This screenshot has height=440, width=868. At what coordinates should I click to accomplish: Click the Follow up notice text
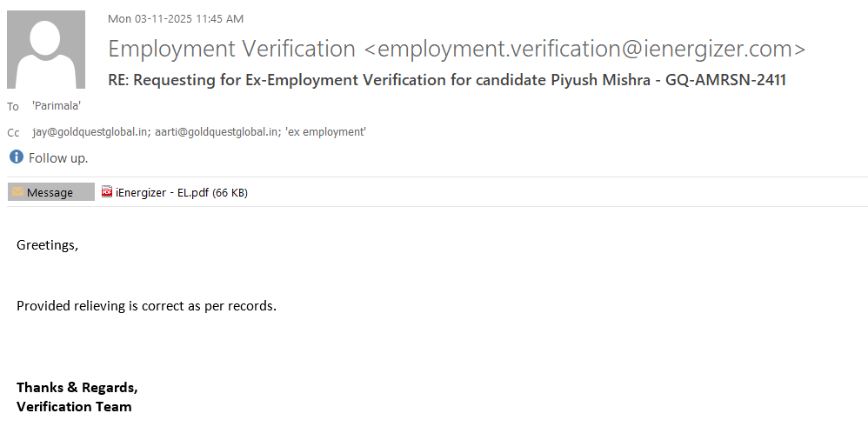click(58, 158)
